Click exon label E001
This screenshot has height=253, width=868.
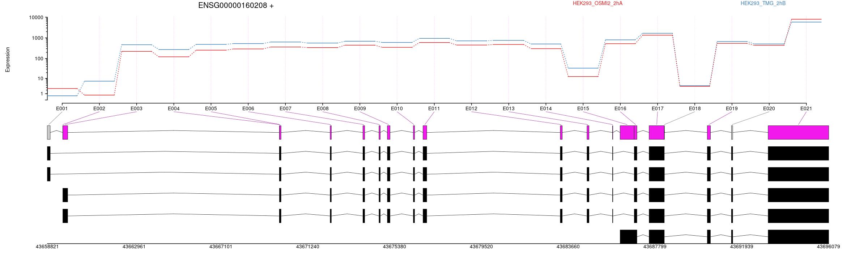(x=62, y=108)
